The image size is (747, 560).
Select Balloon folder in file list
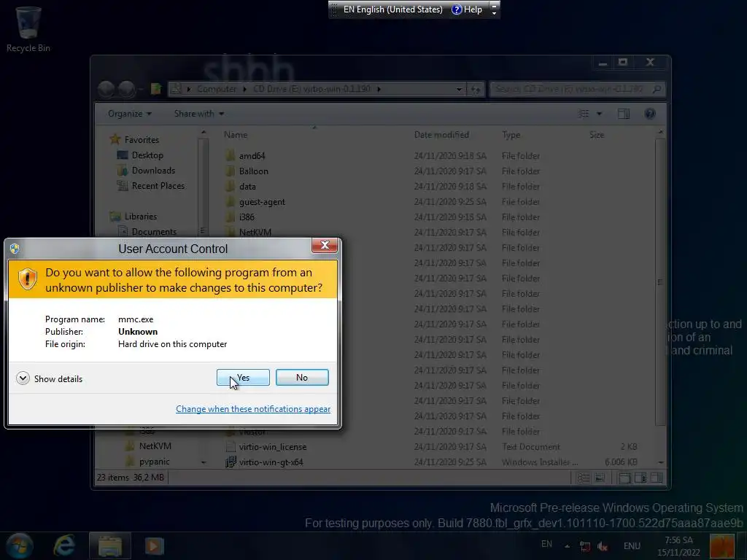coord(253,171)
